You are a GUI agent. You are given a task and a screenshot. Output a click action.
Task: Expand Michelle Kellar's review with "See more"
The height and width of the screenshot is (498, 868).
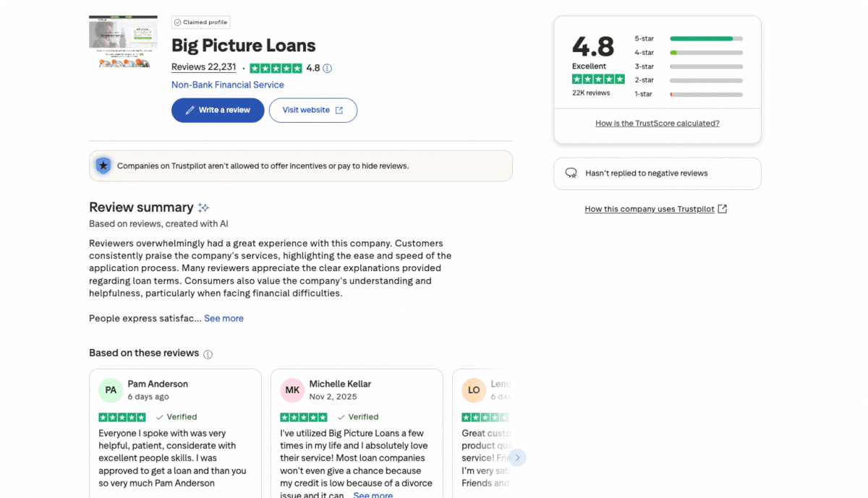pyautogui.click(x=373, y=494)
